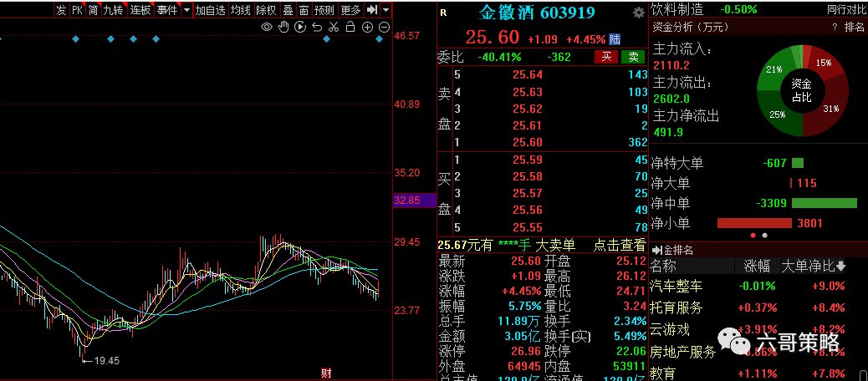Click the blue 陆 badge beside +4.45%

tap(615, 39)
